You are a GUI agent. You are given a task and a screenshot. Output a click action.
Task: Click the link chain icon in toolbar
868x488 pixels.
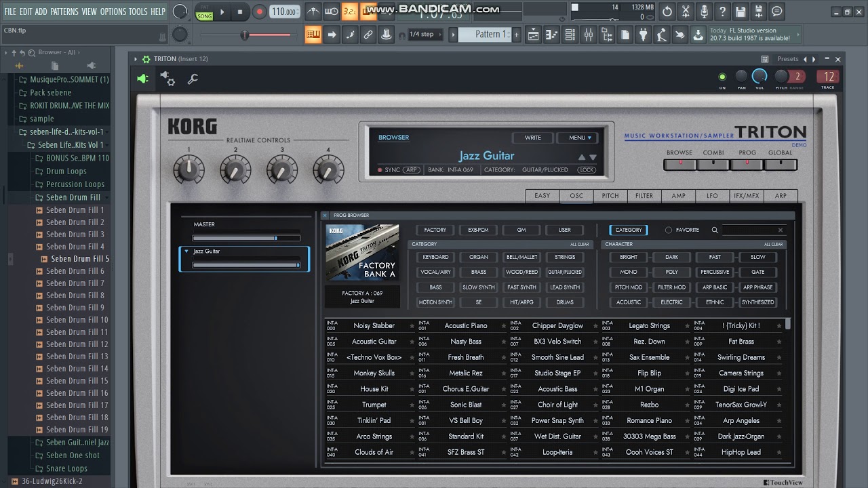point(368,35)
